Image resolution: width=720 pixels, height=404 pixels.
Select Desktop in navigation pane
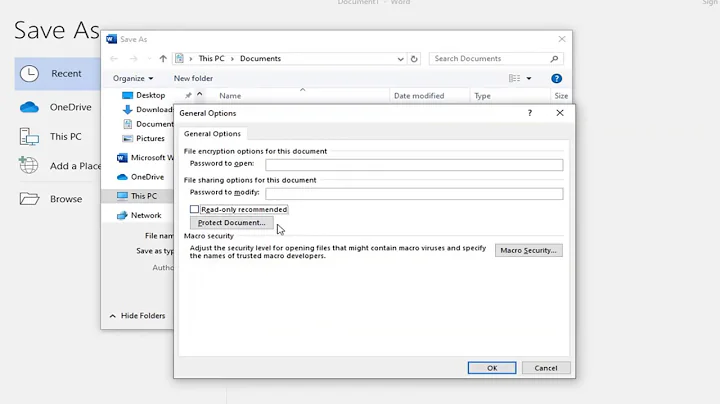144,95
